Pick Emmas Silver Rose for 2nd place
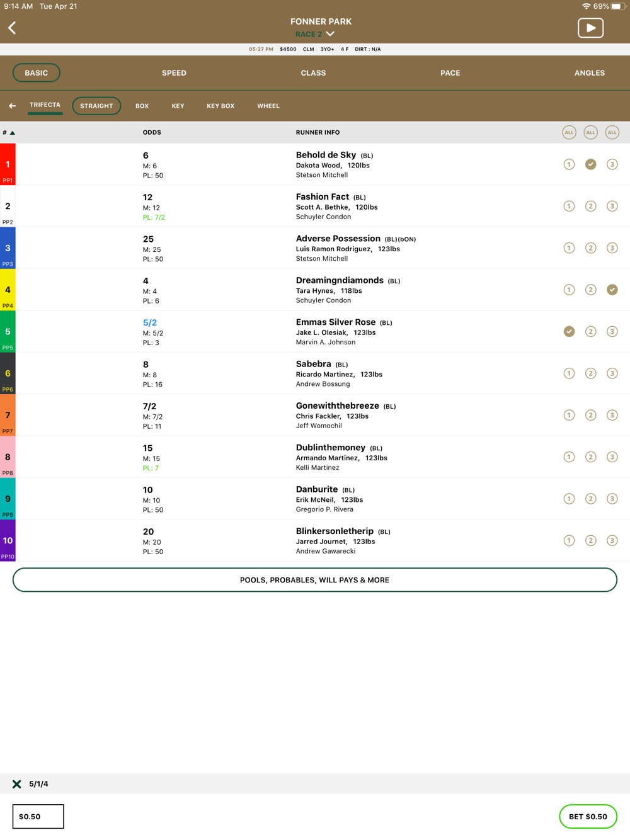 point(590,331)
